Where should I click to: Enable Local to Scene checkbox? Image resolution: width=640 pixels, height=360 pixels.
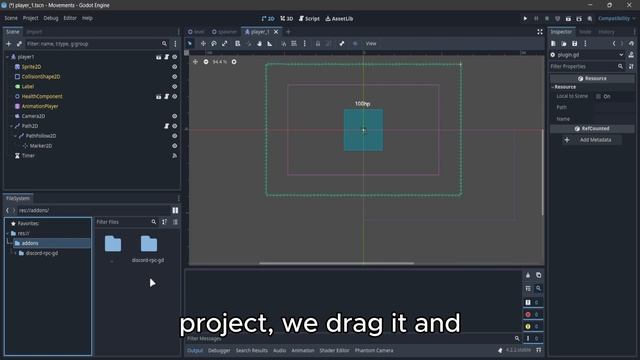[598, 96]
